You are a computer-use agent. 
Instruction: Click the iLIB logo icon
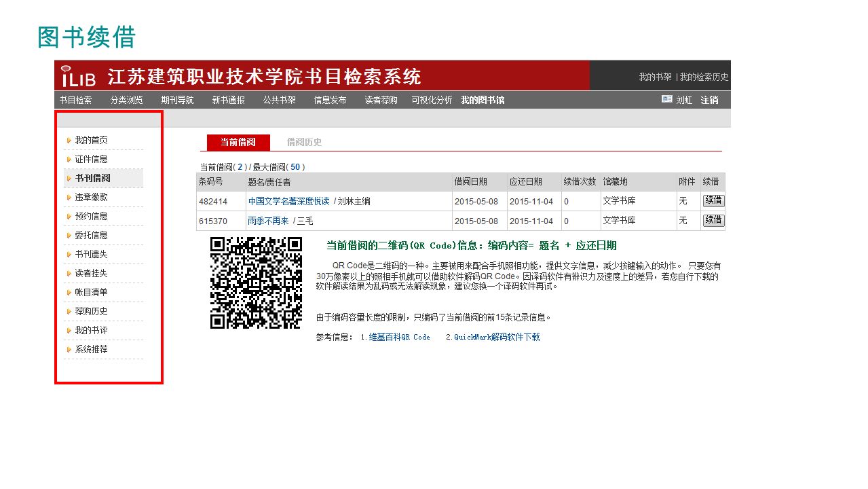(x=79, y=76)
